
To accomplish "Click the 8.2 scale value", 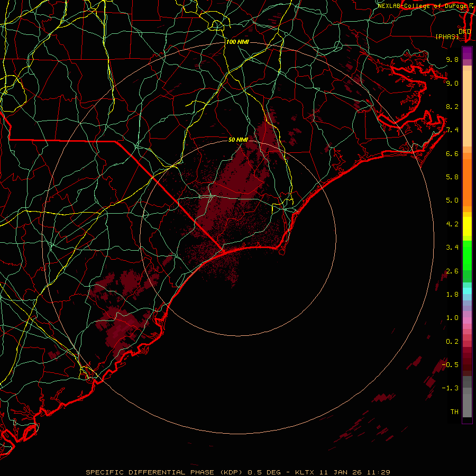I will (452, 107).
